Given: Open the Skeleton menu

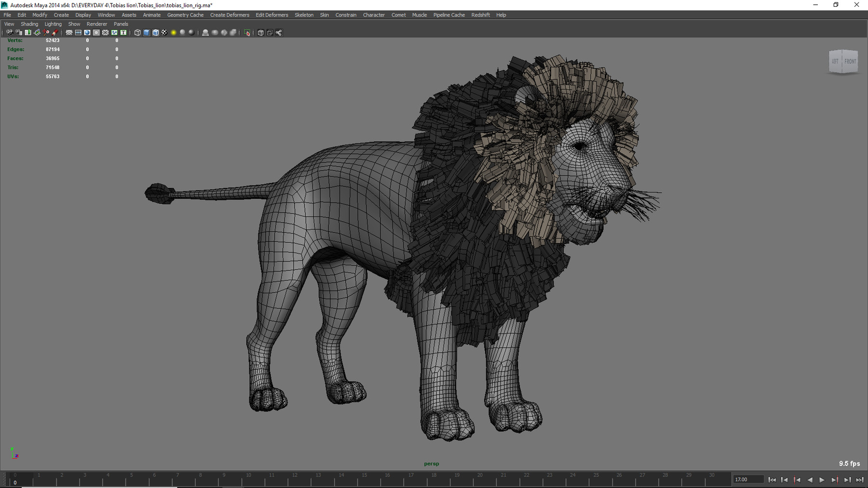Looking at the screenshot, I should click(x=304, y=15).
